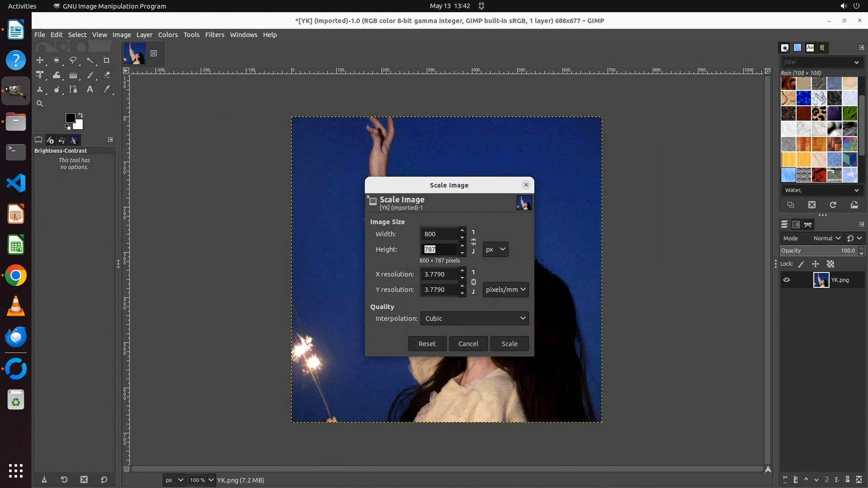Viewport: 868px width, 488px height.
Task: Open the pixels/mm resolution unit dropdown
Action: point(505,290)
